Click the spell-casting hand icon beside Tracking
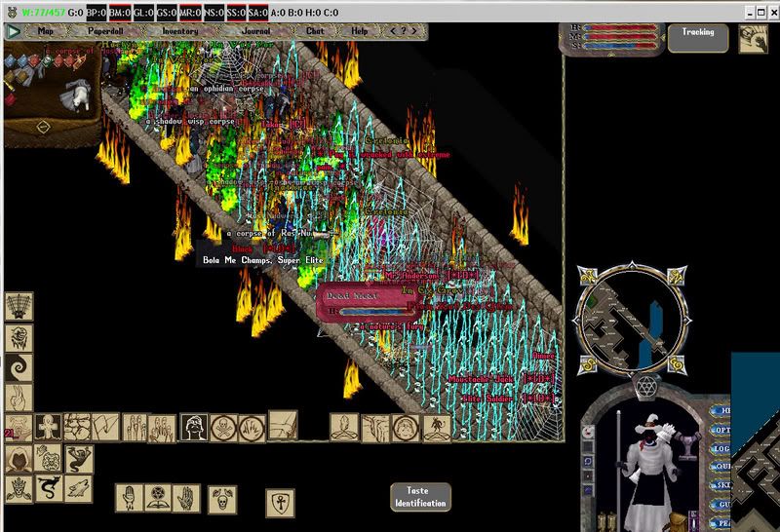780x532 pixels. tap(753, 38)
